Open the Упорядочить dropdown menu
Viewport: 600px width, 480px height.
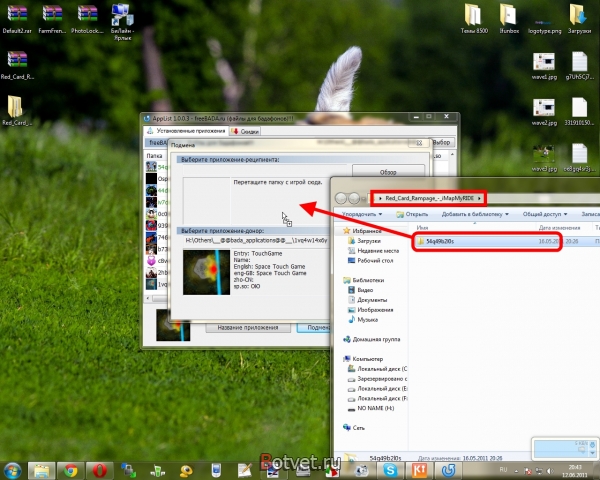(360, 214)
